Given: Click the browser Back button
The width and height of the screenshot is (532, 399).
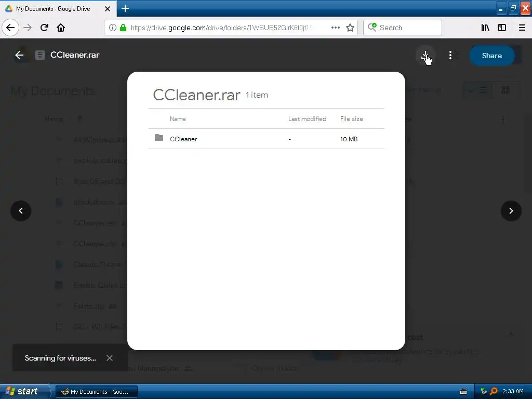Looking at the screenshot, I should (x=10, y=28).
